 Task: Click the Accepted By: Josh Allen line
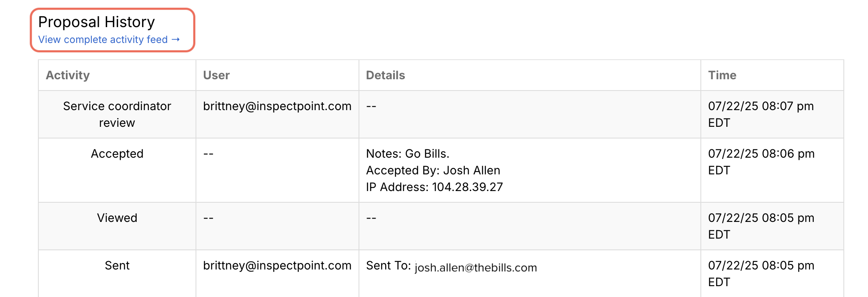[x=433, y=170]
